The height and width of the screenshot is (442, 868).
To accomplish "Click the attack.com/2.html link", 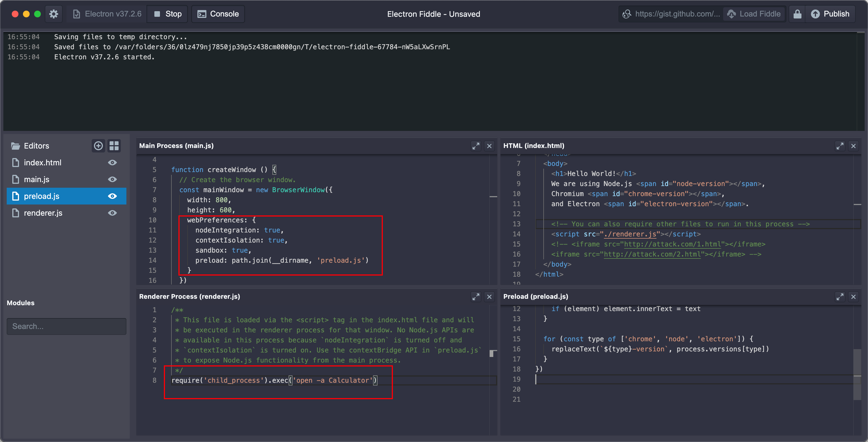I will point(652,254).
